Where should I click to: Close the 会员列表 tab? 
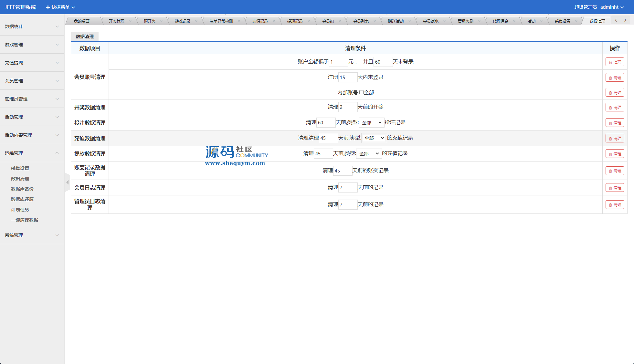pos(375,21)
